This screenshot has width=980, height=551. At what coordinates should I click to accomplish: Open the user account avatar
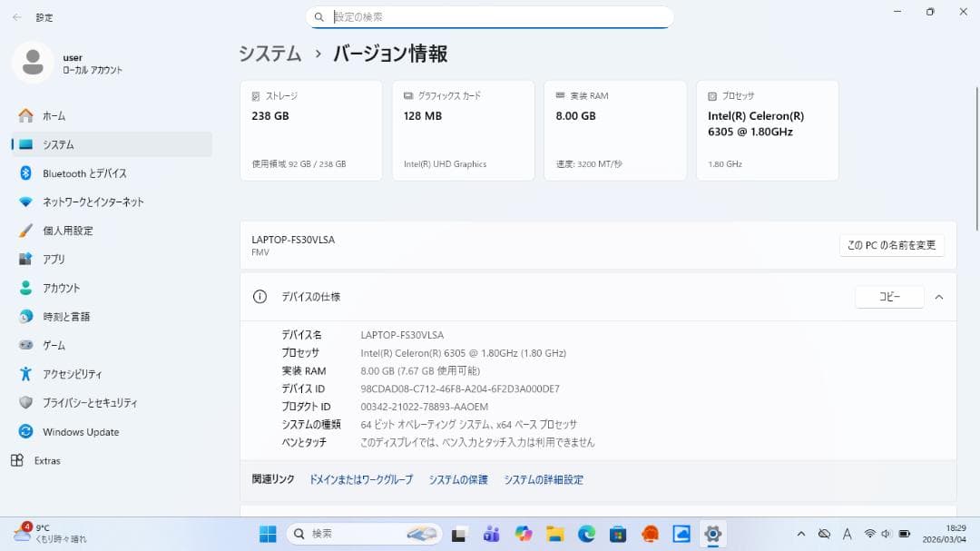tap(33, 63)
